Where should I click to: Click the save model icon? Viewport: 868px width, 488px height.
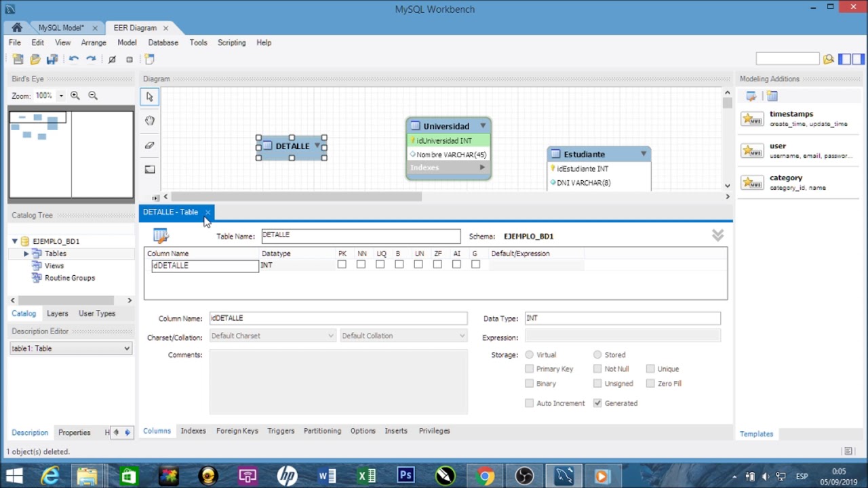pos(52,59)
